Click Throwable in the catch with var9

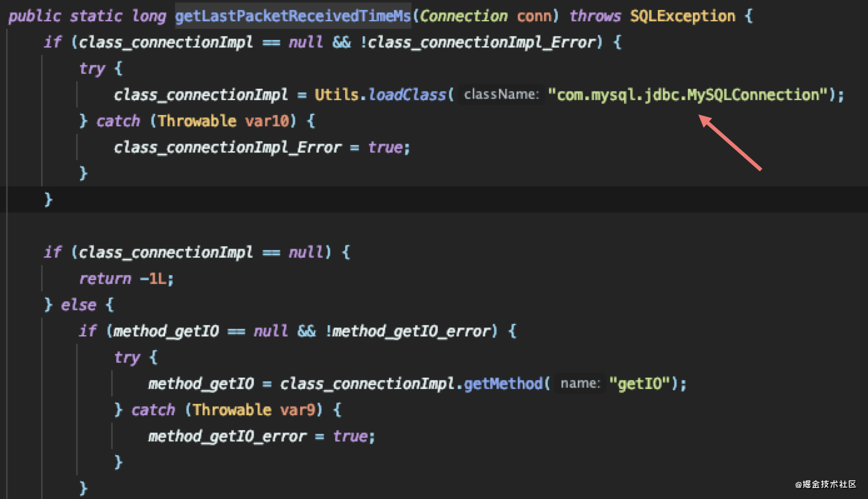tap(231, 410)
